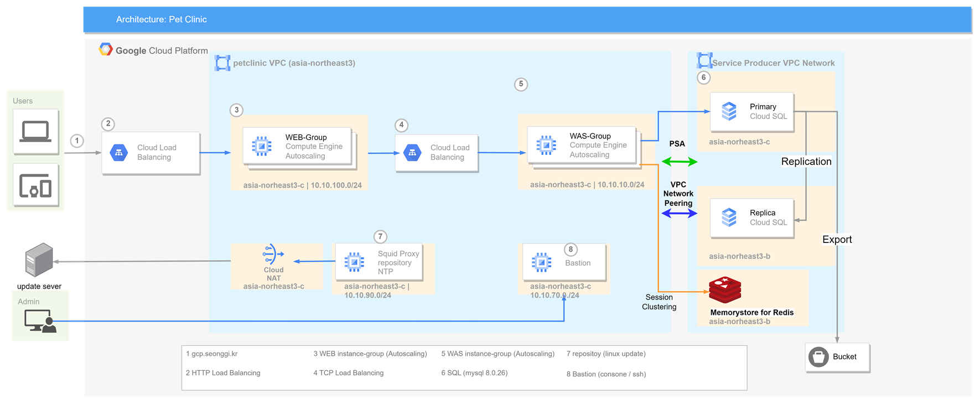This screenshot has width=980, height=404.
Task: Click the Memorystore for Redis label
Action: 751,313
